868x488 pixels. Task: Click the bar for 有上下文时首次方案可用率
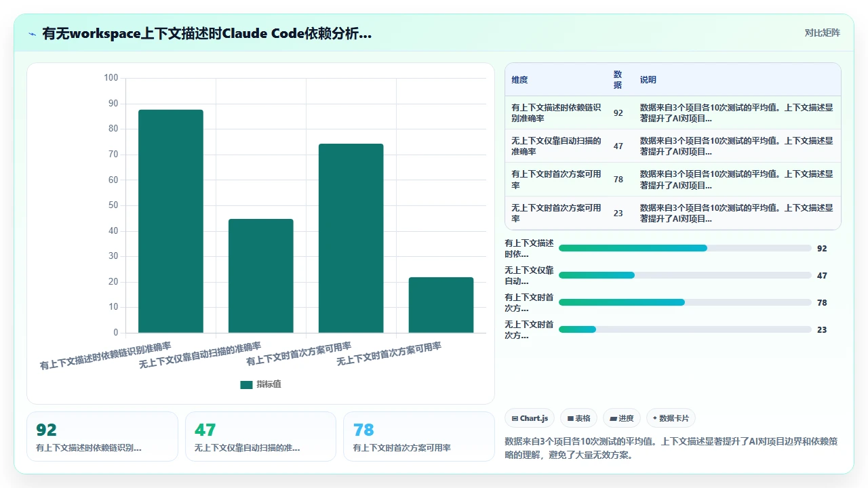point(351,238)
